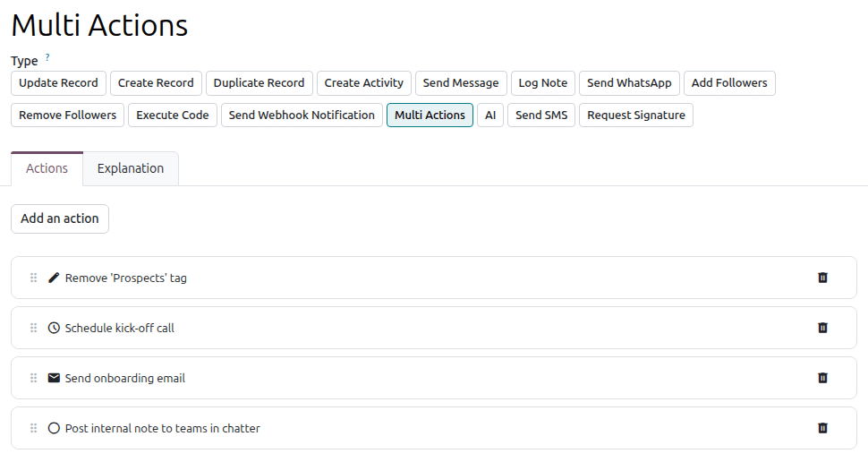Pick the Log Note type

(542, 83)
